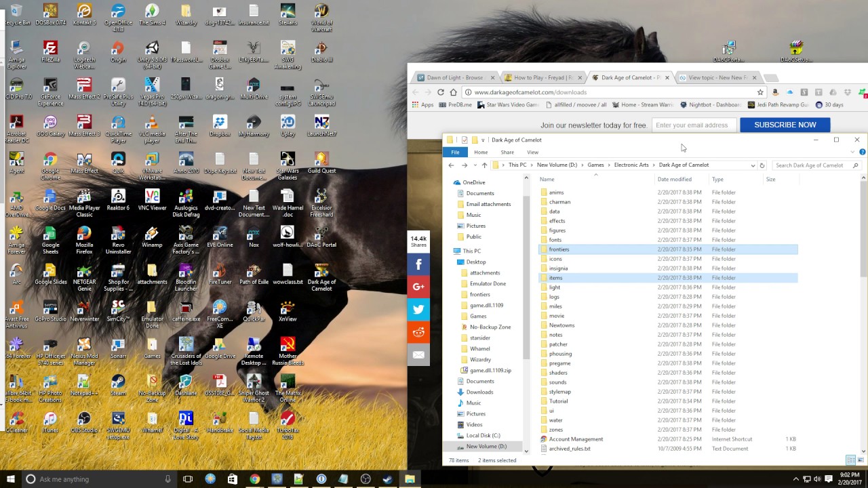Expand the Explorer ribbon with chevron

[x=852, y=152]
